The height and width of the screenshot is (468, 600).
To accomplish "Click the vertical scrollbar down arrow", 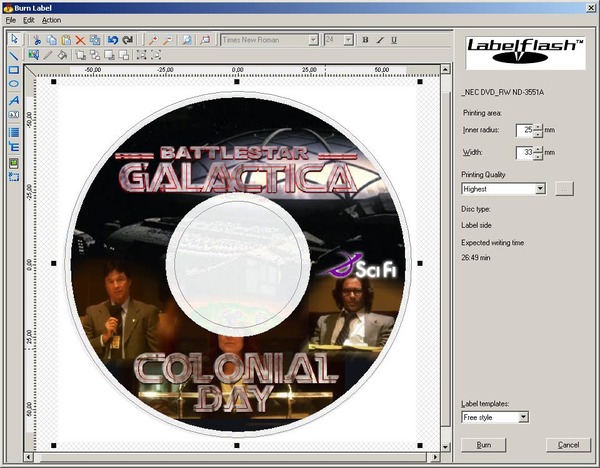I will [x=445, y=447].
